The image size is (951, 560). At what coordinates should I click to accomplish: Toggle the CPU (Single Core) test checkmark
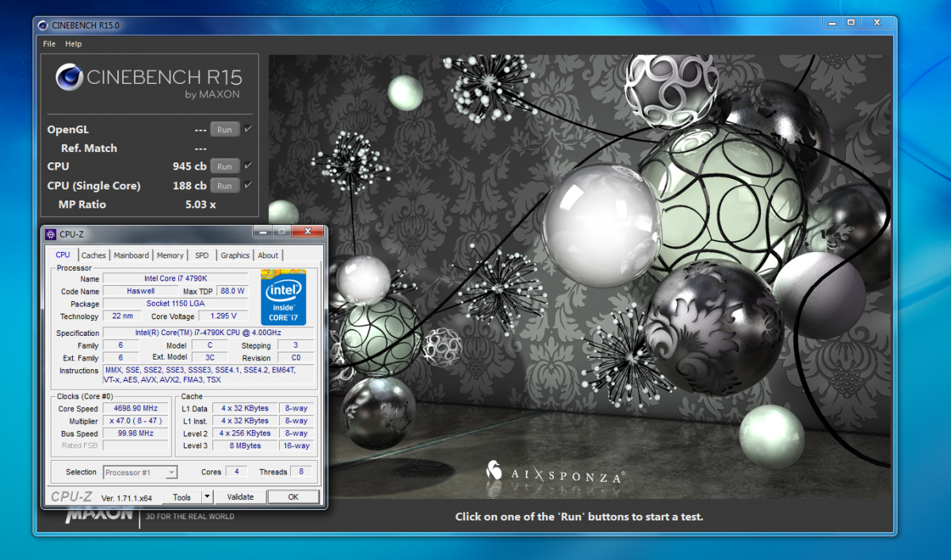(x=248, y=185)
